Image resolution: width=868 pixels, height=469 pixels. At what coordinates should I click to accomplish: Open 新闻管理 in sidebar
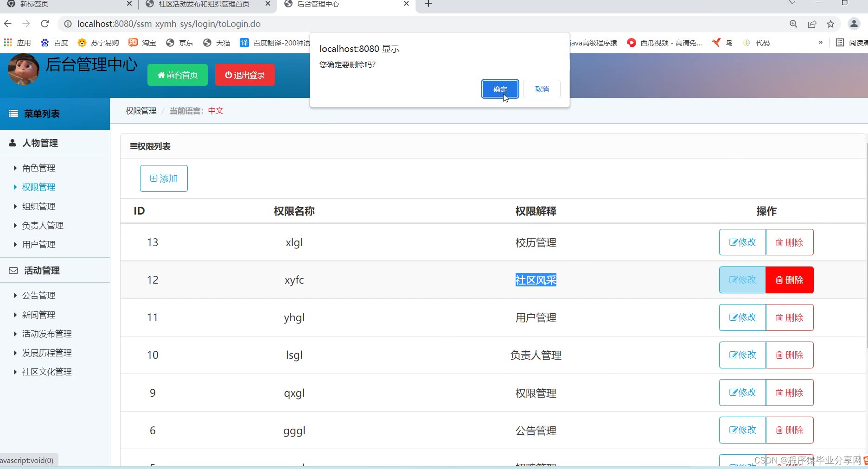38,315
